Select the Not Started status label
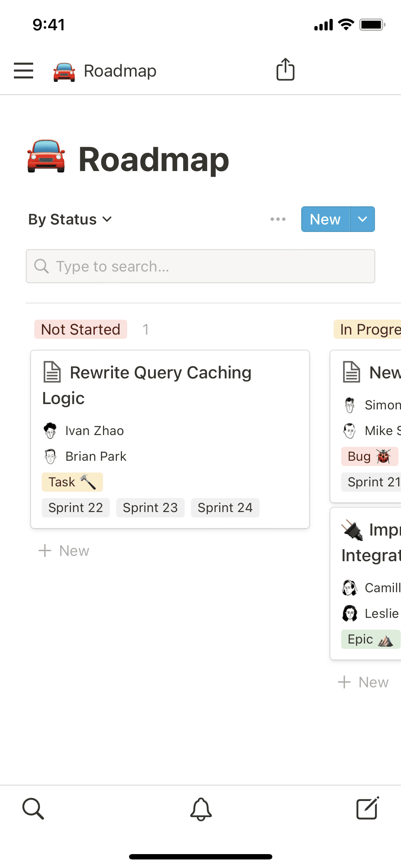Viewport: 401px width, 868px height. pos(81,329)
